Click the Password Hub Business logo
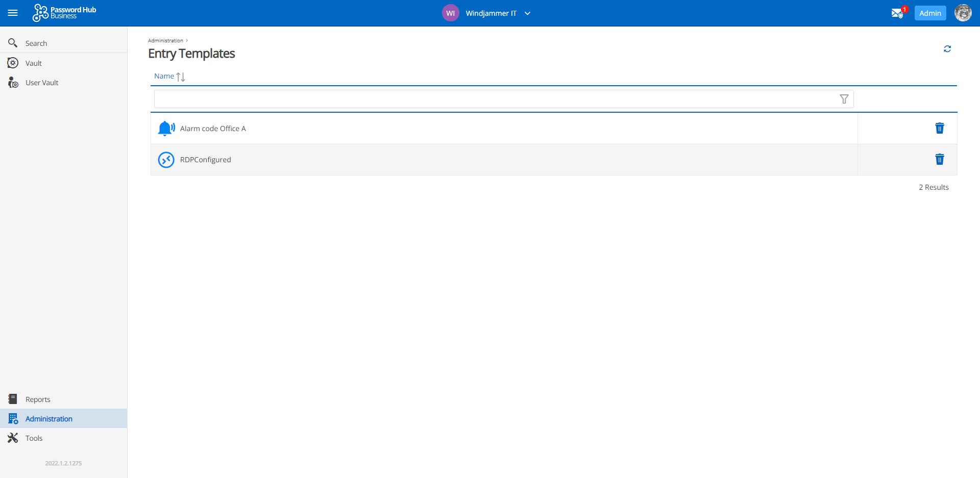This screenshot has width=980, height=478. pyautogui.click(x=64, y=12)
